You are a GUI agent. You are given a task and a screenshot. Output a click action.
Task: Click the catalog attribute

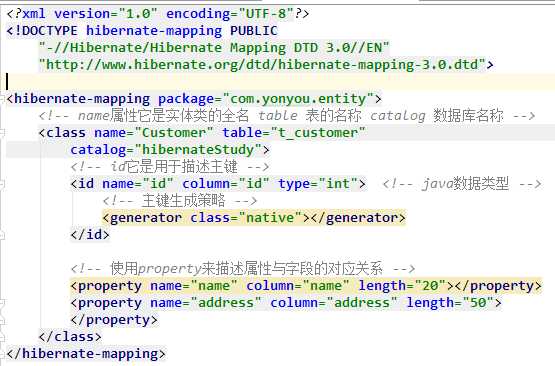98,150
